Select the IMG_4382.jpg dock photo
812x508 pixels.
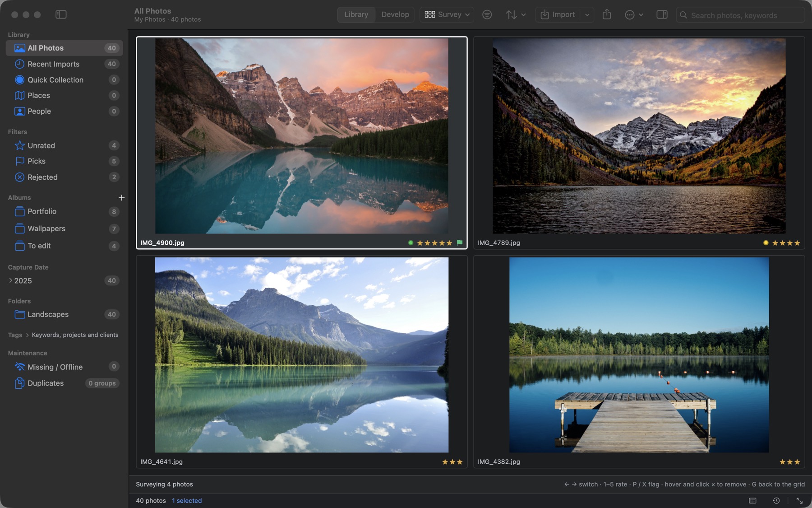(639, 362)
